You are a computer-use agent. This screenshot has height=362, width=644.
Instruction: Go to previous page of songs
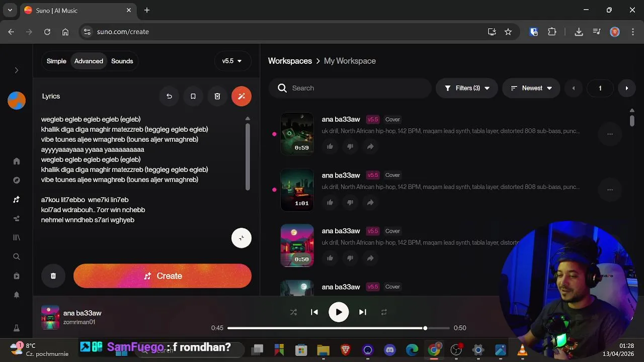(x=574, y=88)
